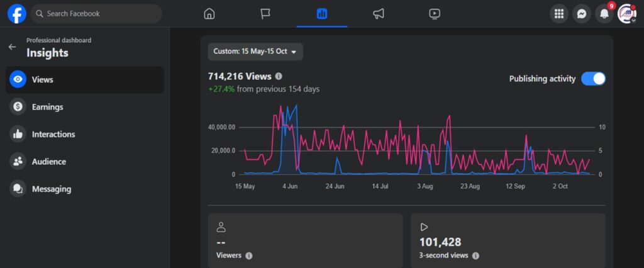Open the Home icon in top navigation
The height and width of the screenshot is (268, 644).
209,14
